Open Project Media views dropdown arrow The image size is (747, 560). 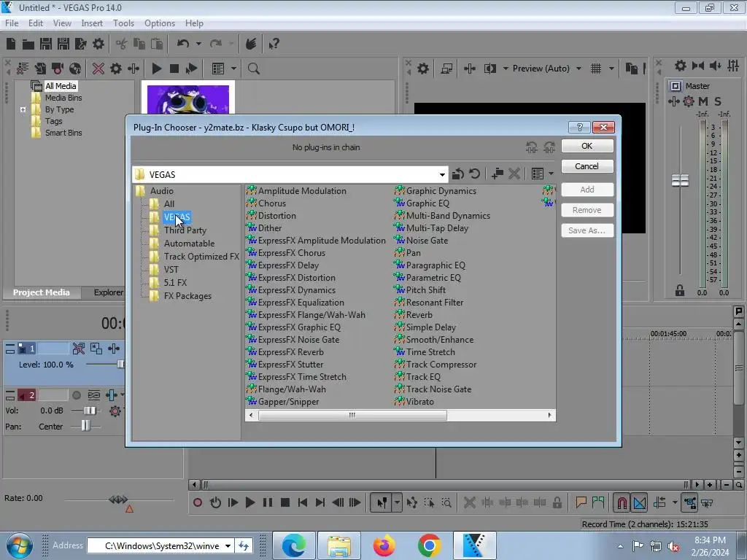tap(233, 69)
